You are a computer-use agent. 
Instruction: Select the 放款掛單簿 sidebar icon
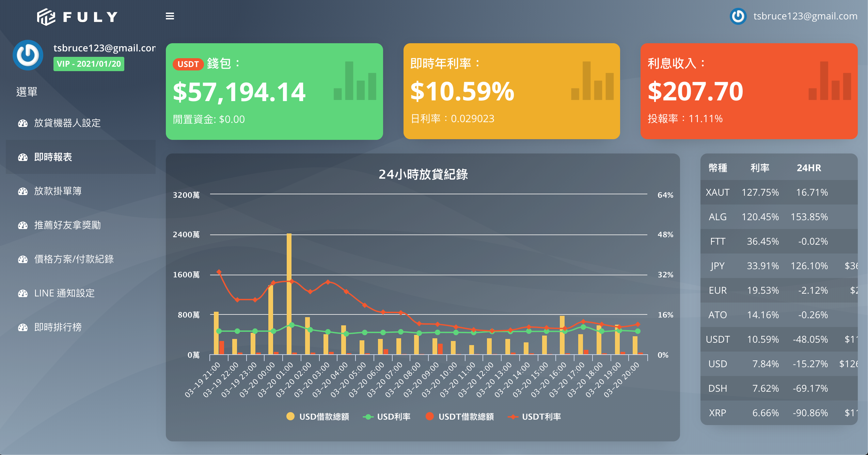(22, 191)
